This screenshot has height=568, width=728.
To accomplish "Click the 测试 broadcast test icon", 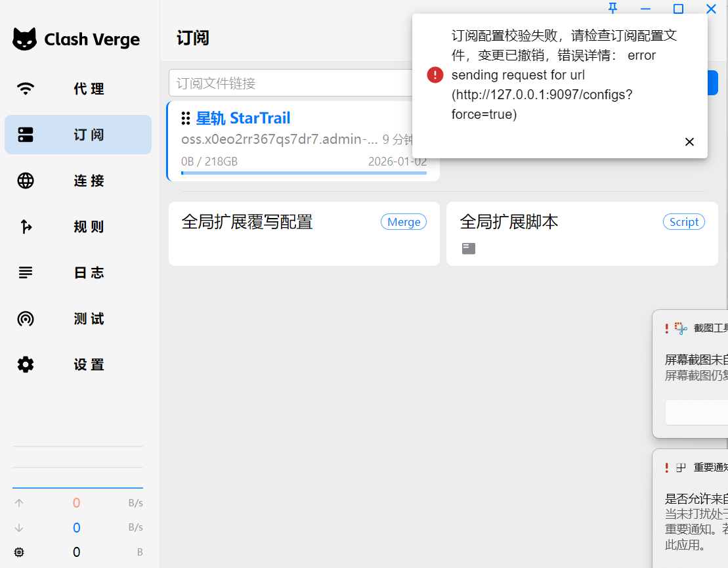I will tap(26, 318).
